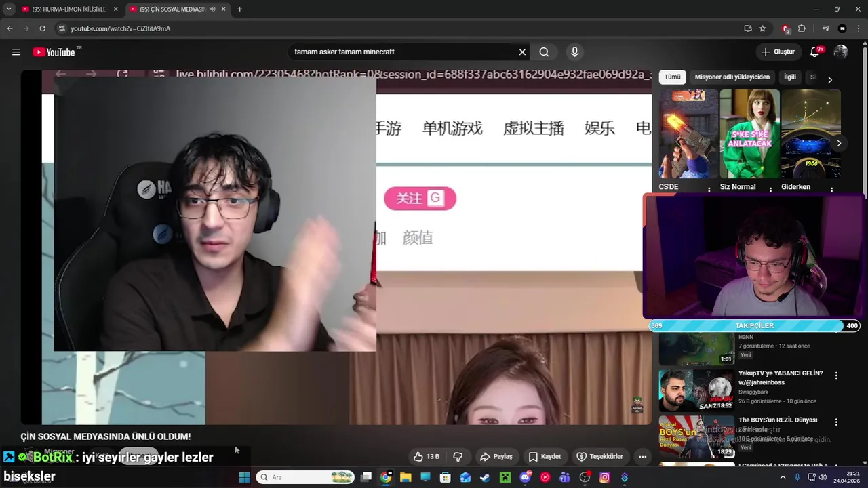Clear the YouTube search box text
868x488 pixels.
point(522,52)
